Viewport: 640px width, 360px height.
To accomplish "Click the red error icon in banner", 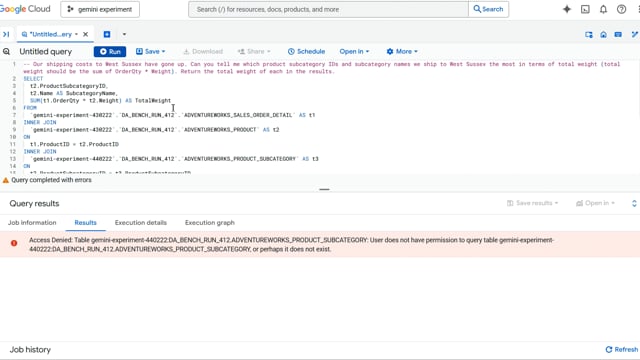I will (14, 243).
